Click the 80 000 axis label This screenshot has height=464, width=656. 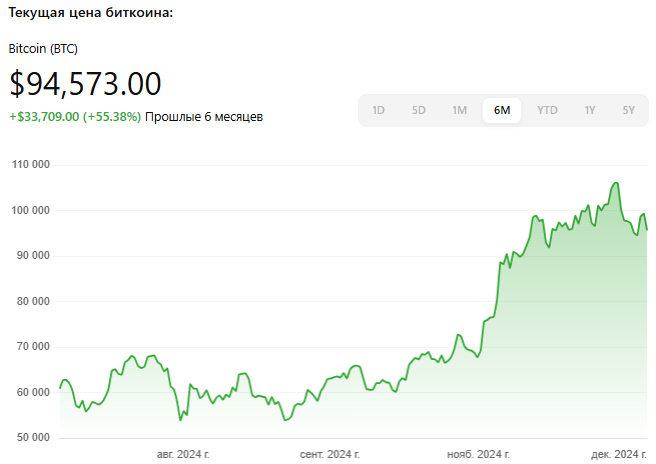tap(33, 301)
